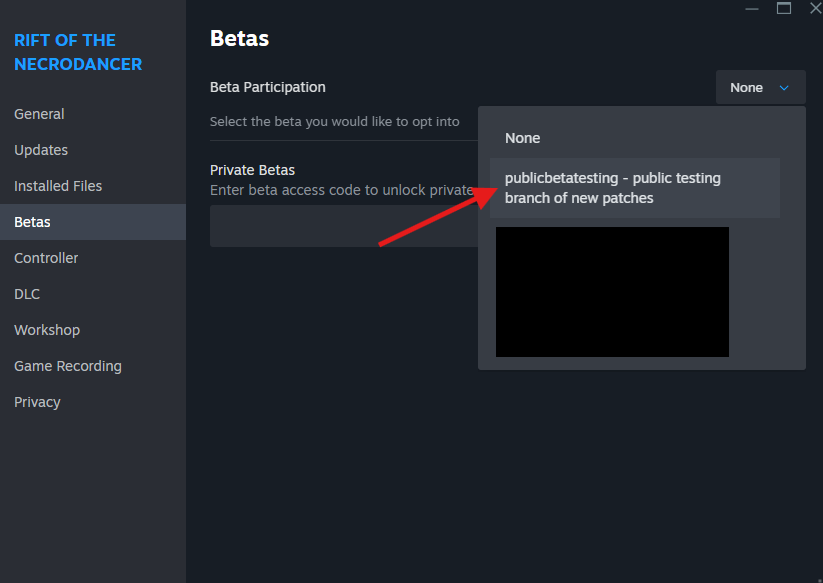823x583 pixels.
Task: Choose the publicbetatesting branch option
Action: 635,188
